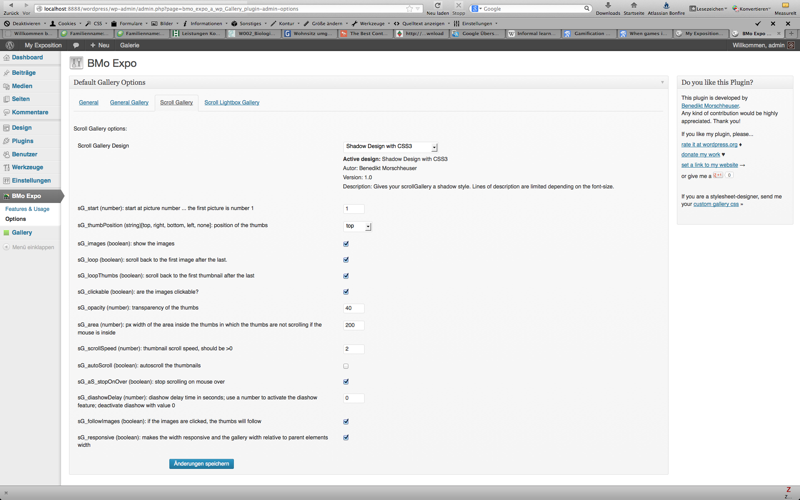Click the Änderungen speichern button
800x500 pixels.
point(201,464)
